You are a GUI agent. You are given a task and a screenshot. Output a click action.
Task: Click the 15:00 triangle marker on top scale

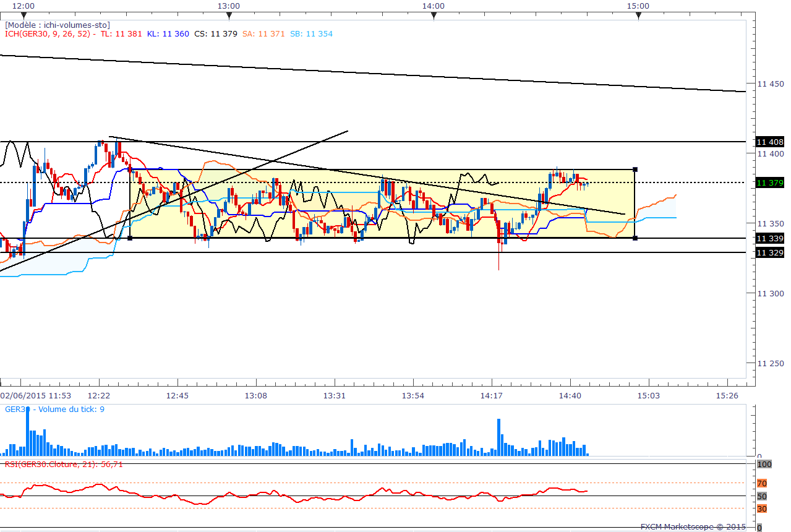tap(638, 15)
